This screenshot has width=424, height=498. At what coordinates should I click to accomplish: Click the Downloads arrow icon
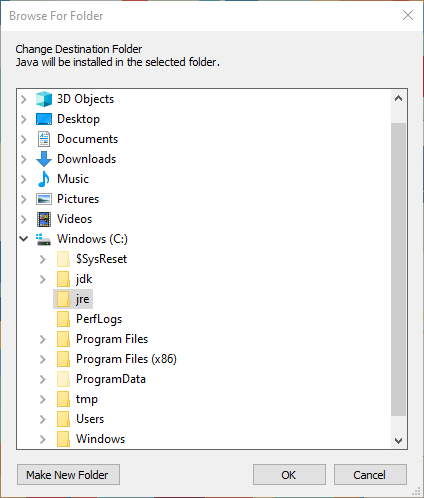pyautogui.click(x=44, y=159)
